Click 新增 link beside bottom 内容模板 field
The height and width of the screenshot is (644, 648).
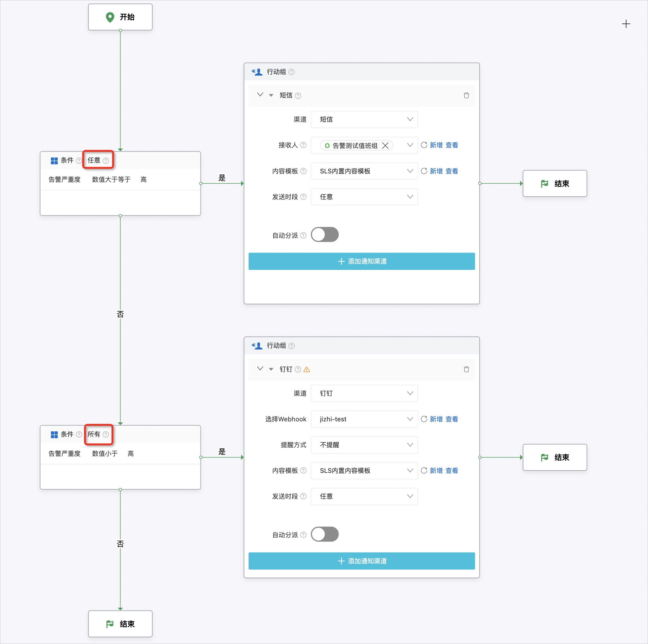pos(436,471)
